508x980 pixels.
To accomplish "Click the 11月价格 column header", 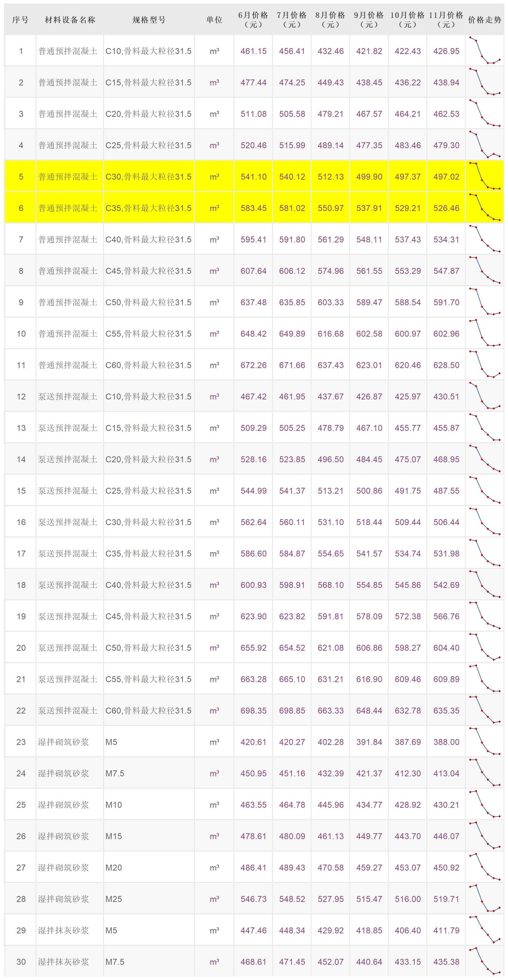I will point(446,20).
